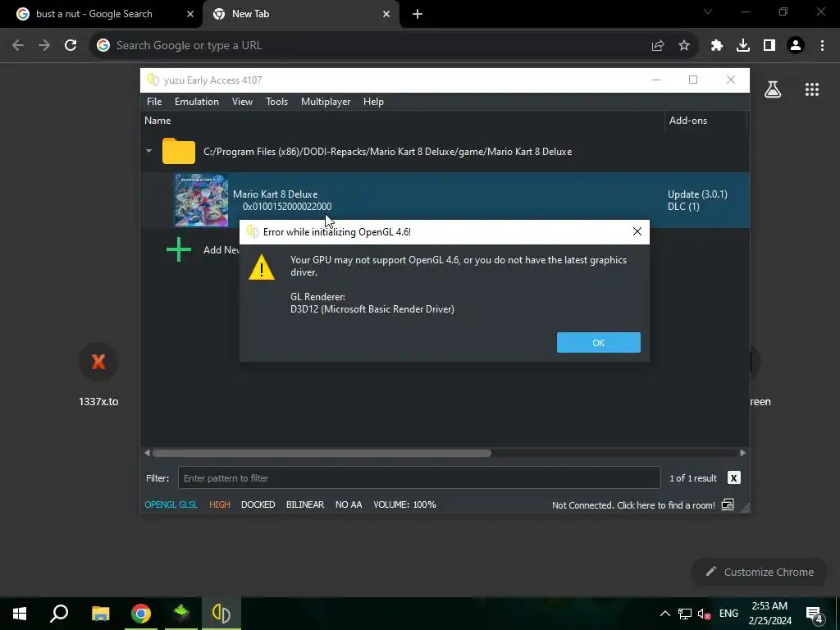Toggle the OPENGL GLSL renderer status
Viewport: 840px width, 630px height.
pyautogui.click(x=171, y=504)
